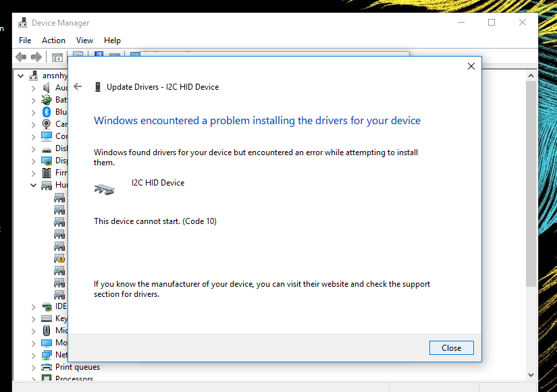This screenshot has width=557, height=392.
Task: Minimize the Device Manager window
Action: (x=461, y=22)
